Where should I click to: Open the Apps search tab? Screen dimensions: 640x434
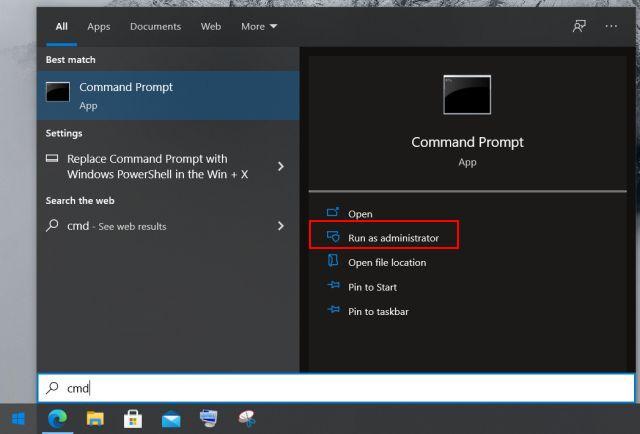click(x=99, y=27)
